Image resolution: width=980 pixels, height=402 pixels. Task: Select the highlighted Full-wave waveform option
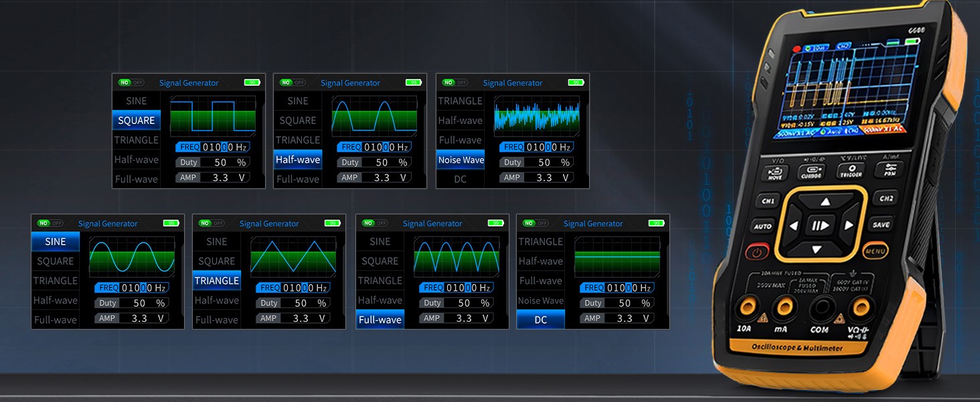pyautogui.click(x=380, y=320)
